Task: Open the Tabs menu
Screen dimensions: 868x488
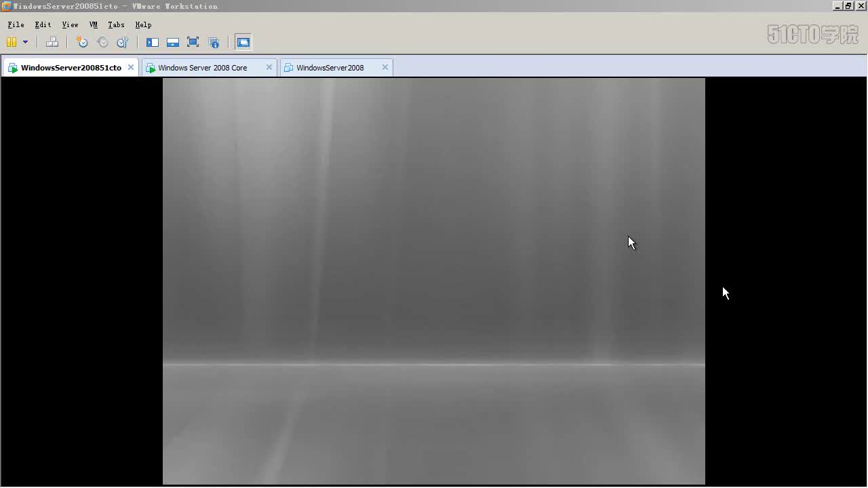Action: [x=116, y=24]
